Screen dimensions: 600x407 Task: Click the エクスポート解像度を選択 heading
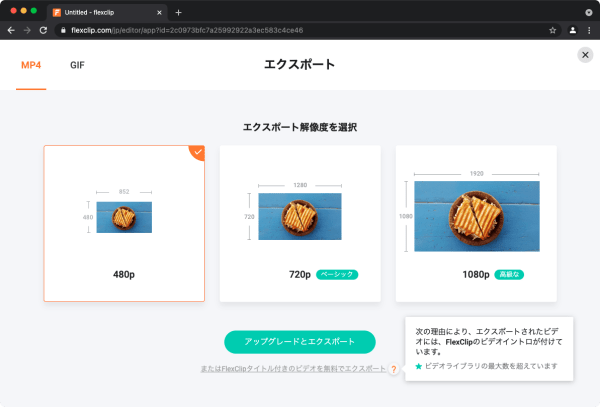(x=300, y=127)
